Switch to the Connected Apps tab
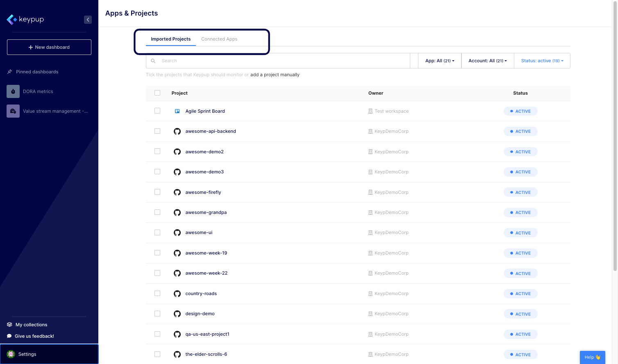Viewport: 618px width, 364px height. pyautogui.click(x=219, y=39)
